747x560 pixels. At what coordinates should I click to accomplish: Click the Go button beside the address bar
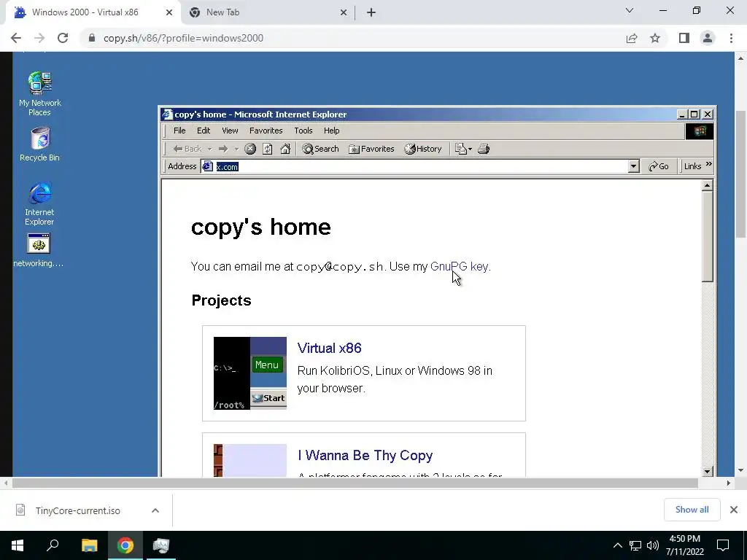(x=659, y=166)
